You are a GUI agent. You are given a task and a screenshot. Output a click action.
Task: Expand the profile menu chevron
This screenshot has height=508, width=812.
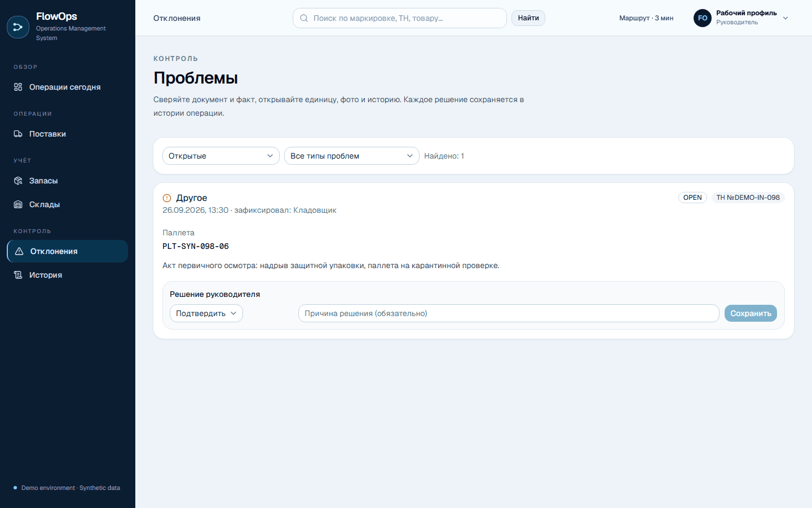(785, 18)
